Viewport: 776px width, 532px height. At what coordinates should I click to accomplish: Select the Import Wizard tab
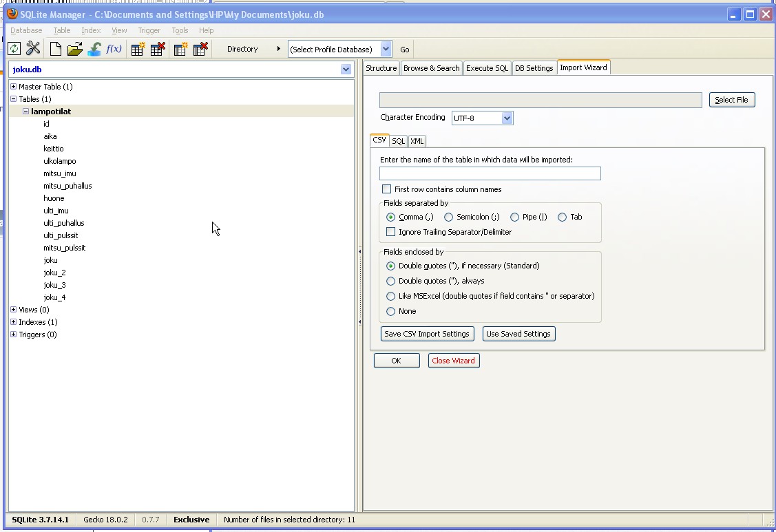point(583,67)
